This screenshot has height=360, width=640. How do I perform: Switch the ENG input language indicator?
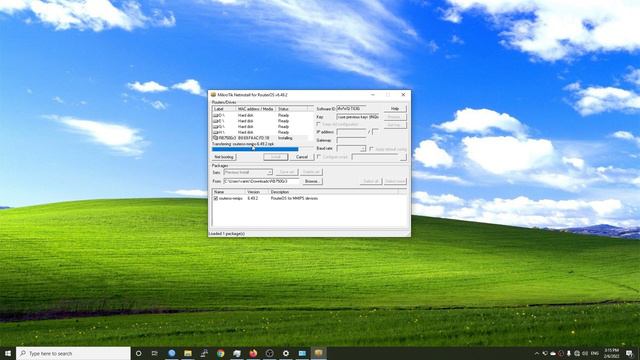pyautogui.click(x=595, y=353)
